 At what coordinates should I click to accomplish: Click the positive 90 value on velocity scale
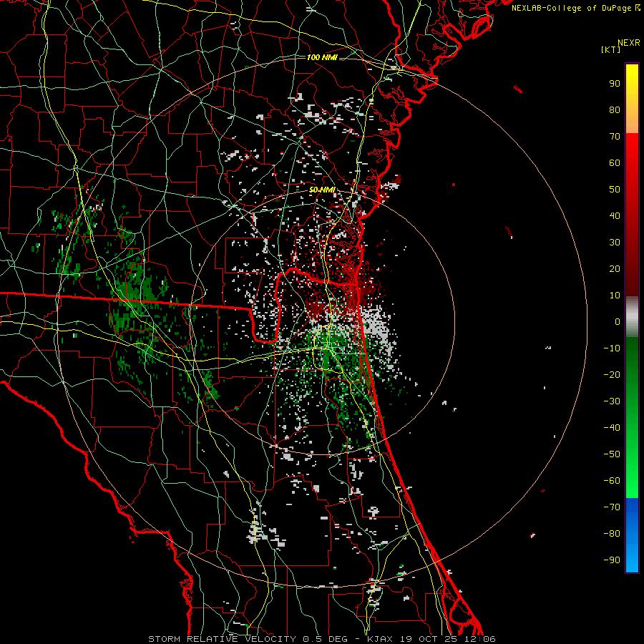[x=615, y=84]
